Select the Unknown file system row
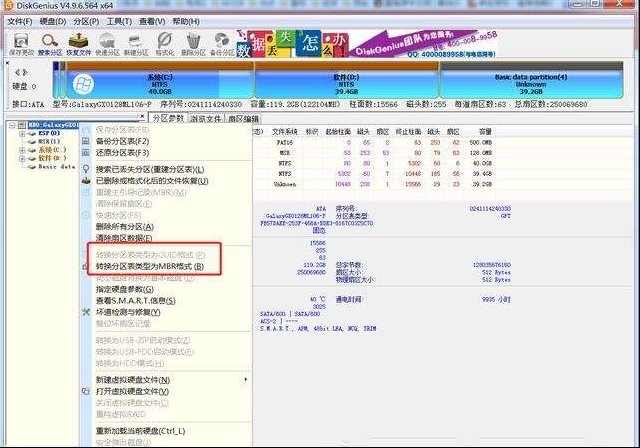Image resolution: width=640 pixels, height=448 pixels. point(373,184)
